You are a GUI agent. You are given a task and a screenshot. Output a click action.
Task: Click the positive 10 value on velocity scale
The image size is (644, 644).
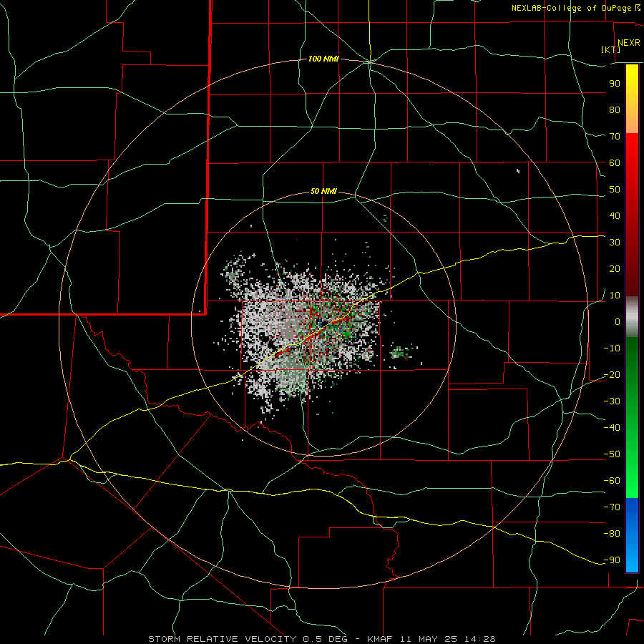click(x=615, y=296)
